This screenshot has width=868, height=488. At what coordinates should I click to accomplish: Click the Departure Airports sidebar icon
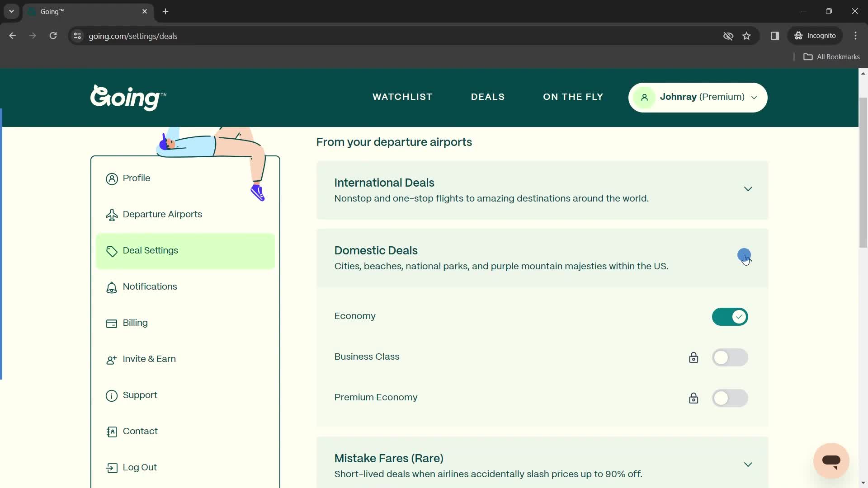[x=112, y=213]
